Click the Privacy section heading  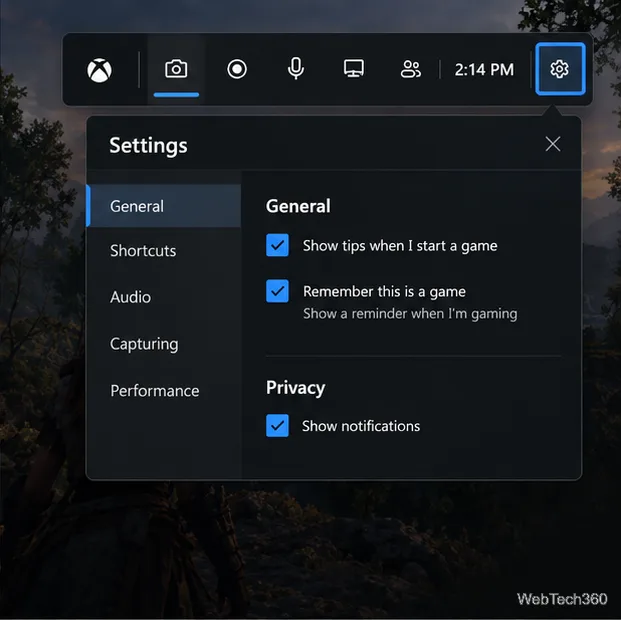pyautogui.click(x=295, y=388)
